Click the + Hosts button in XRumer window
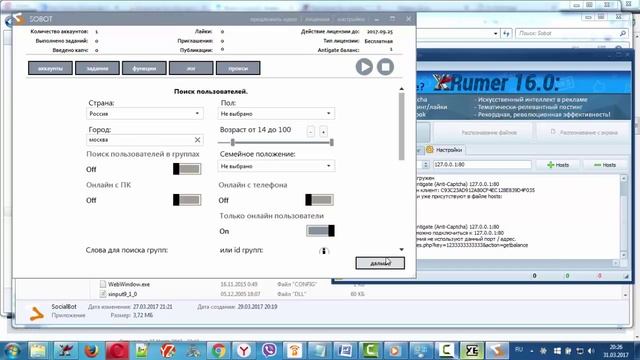This screenshot has height=360, width=640. click(558, 165)
